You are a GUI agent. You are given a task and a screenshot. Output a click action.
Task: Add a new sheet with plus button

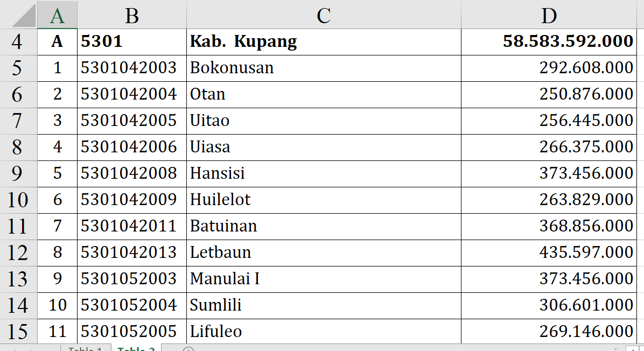[x=188, y=349]
